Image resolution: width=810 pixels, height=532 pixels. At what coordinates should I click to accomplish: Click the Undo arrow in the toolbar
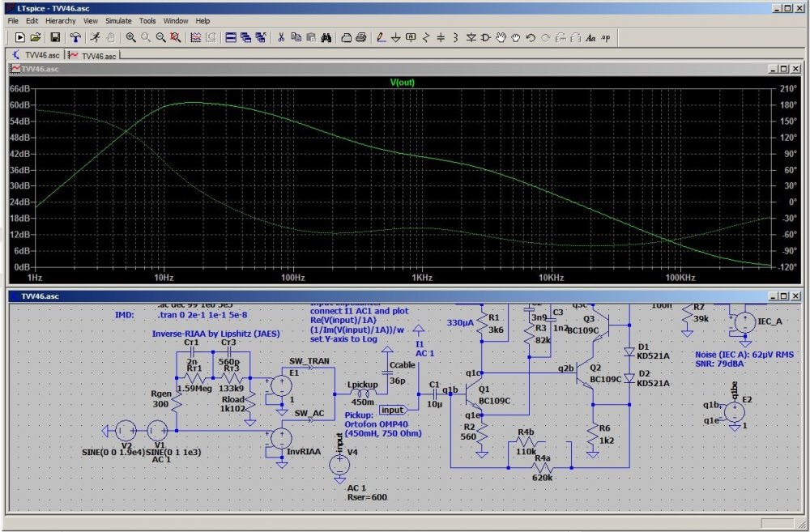point(531,37)
